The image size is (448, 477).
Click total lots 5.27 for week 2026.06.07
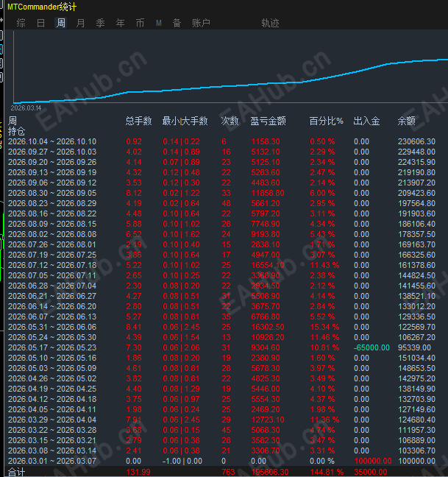(134, 317)
